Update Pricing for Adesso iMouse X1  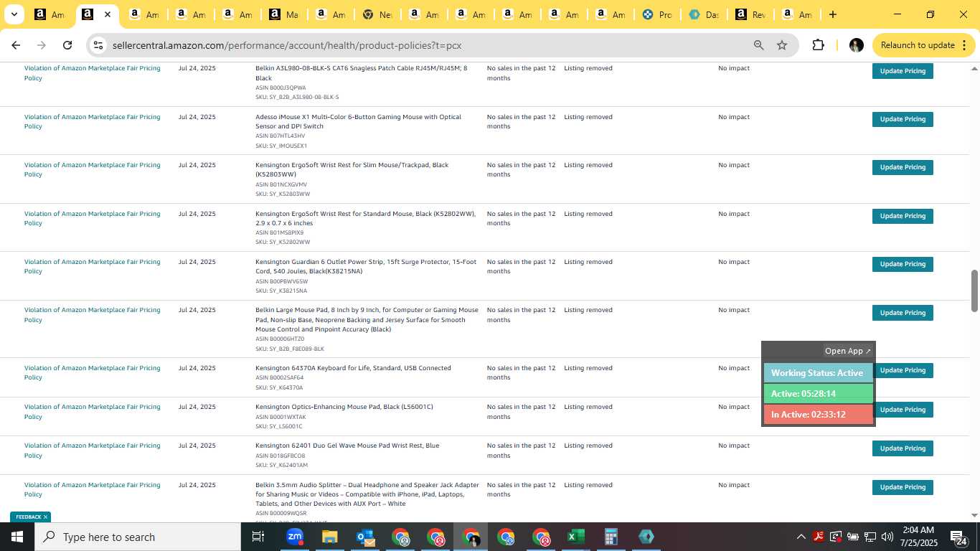pos(903,119)
